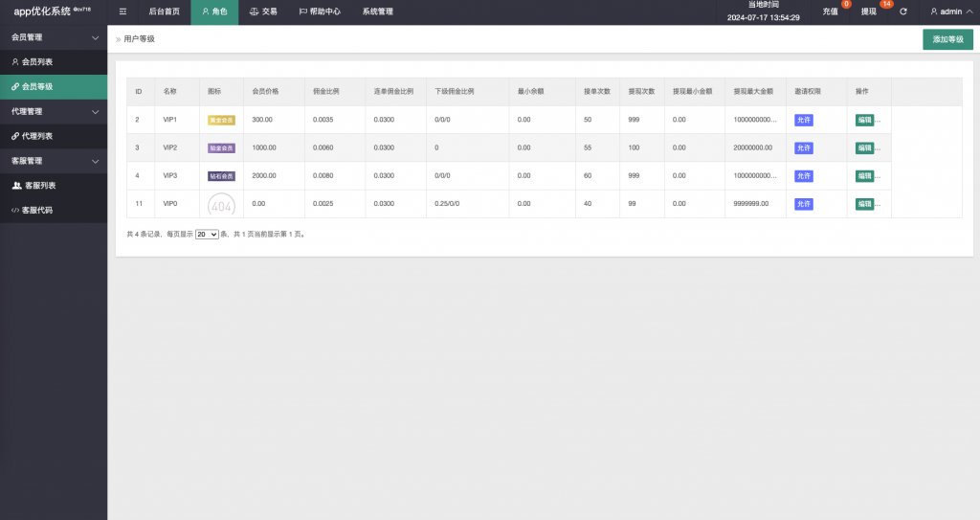The image size is (980, 520).
Task: Toggle the 允许 invite permission for VIP2
Action: tap(803, 148)
